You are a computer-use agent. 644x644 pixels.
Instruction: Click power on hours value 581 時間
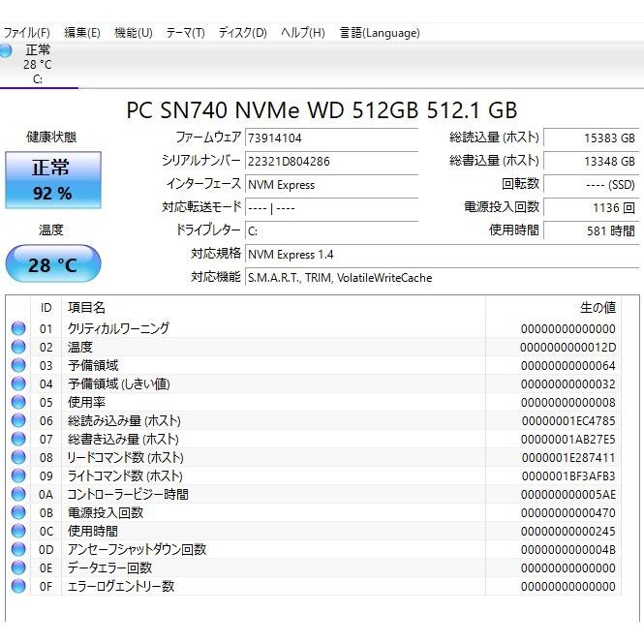(x=592, y=230)
